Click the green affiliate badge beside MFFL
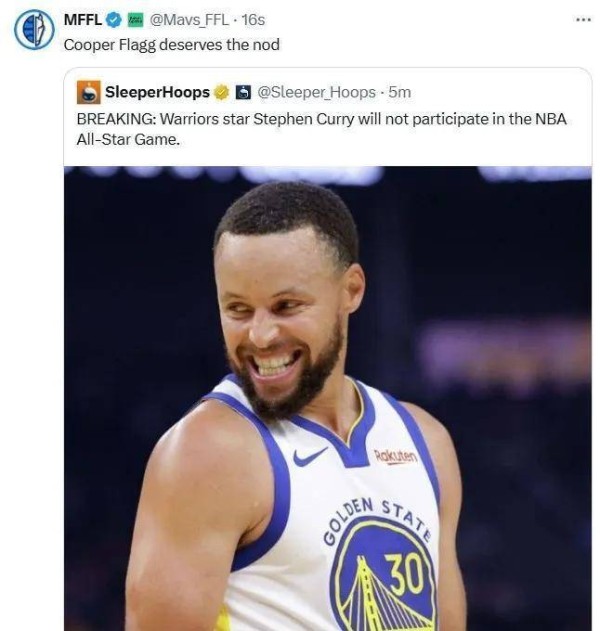Screen dimensions: 600x631 133,20
